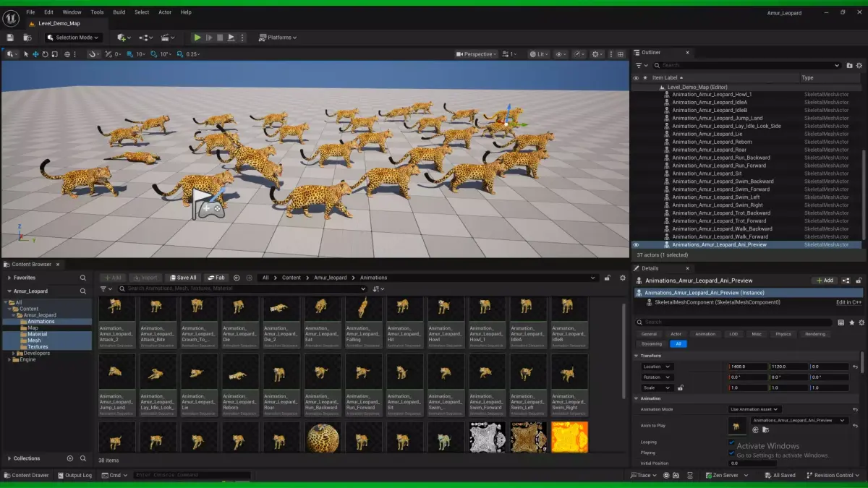This screenshot has height=488, width=868.
Task: Select the Level_Demo_Map tab
Action: click(x=59, y=24)
